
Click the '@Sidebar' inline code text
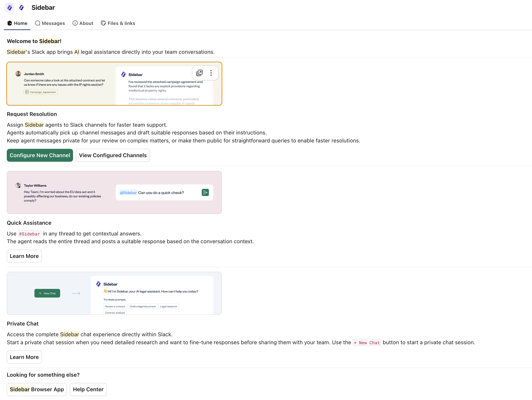(x=30, y=234)
